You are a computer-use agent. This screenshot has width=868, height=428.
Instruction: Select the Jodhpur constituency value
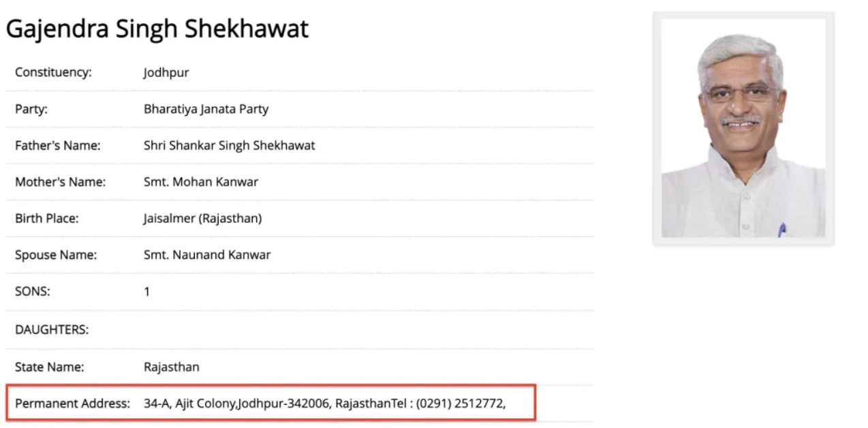click(x=166, y=72)
